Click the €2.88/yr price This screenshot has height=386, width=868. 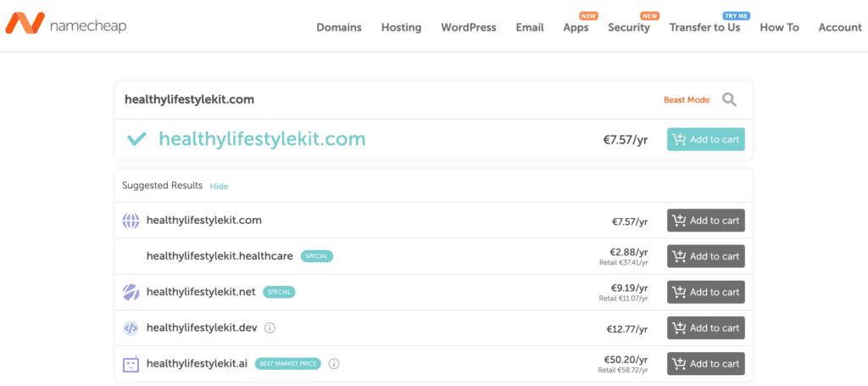(629, 252)
